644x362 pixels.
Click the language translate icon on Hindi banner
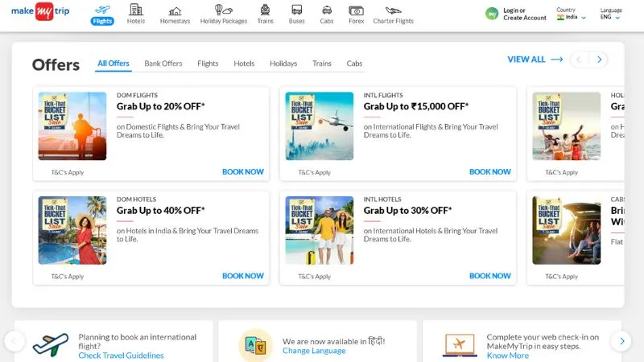(x=255, y=346)
